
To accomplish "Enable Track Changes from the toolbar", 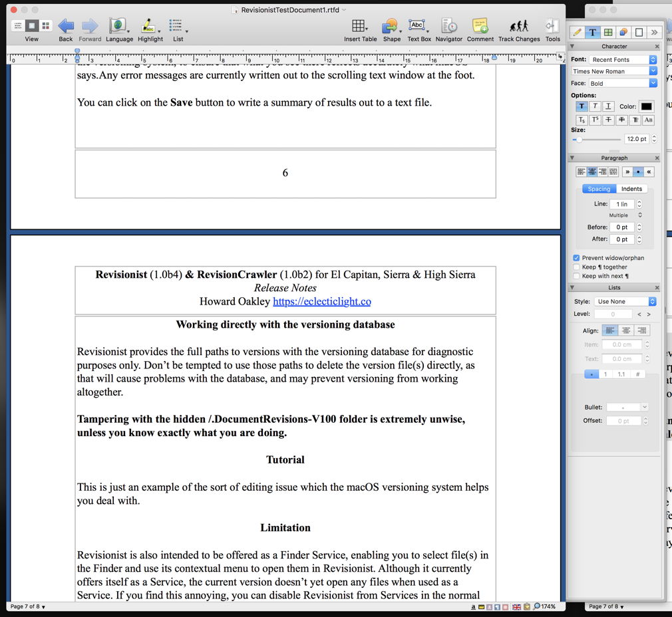I will 519,27.
